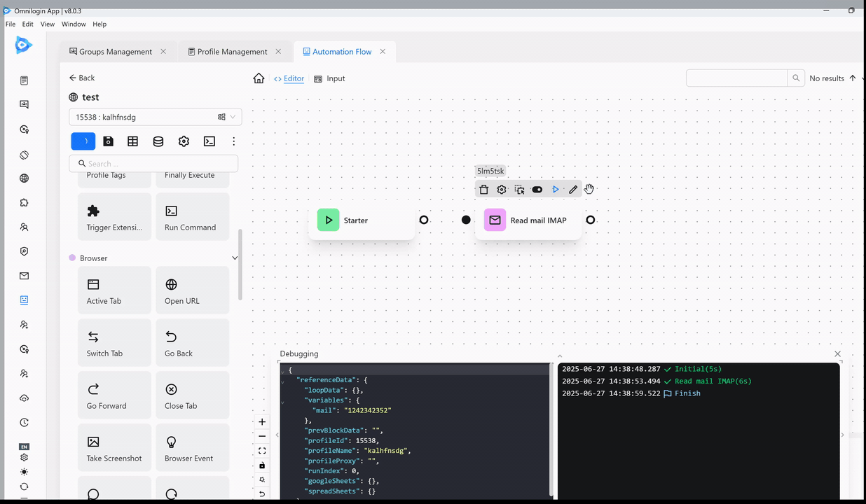Click the zoom in plus button on canvas
The width and height of the screenshot is (866, 504).
262,422
